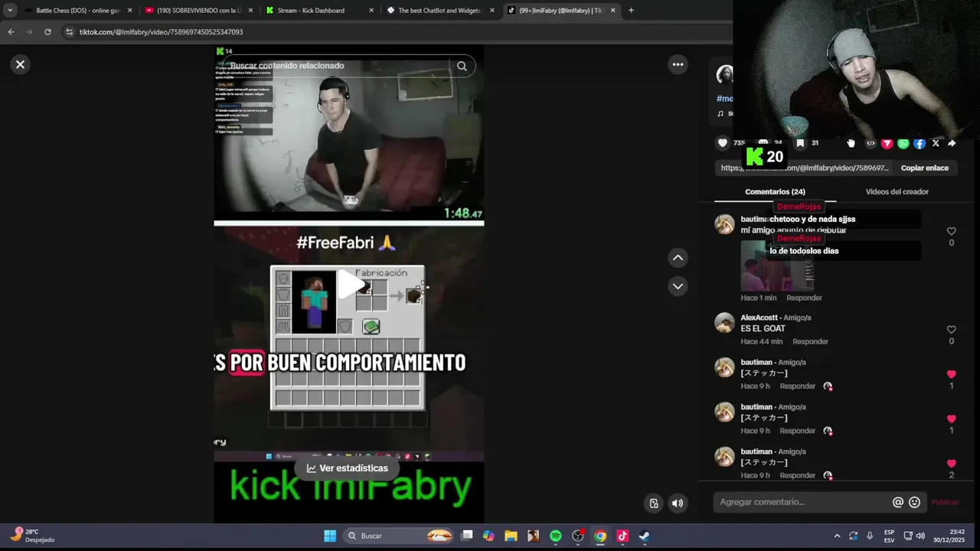Show hidden system tray icons
Image resolution: width=980 pixels, height=551 pixels.
tap(837, 536)
